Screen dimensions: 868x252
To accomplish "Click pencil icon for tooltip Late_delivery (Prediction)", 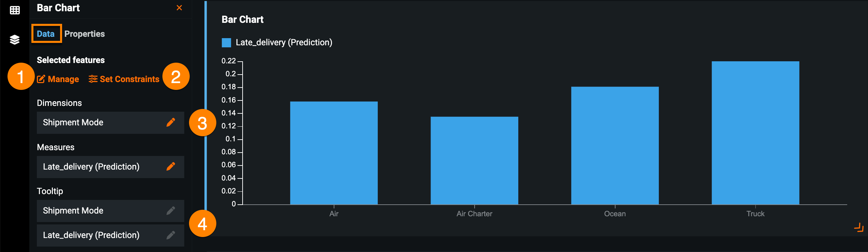I will tap(171, 235).
